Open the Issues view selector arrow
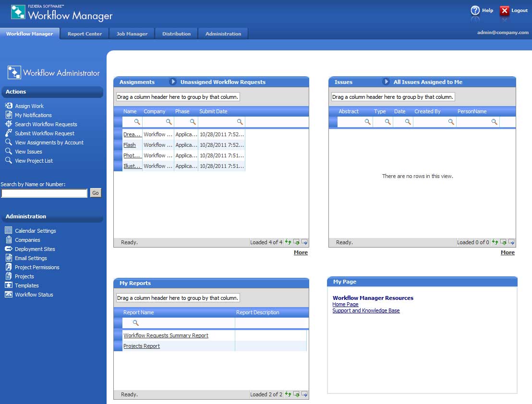532x404 pixels. tap(386, 82)
